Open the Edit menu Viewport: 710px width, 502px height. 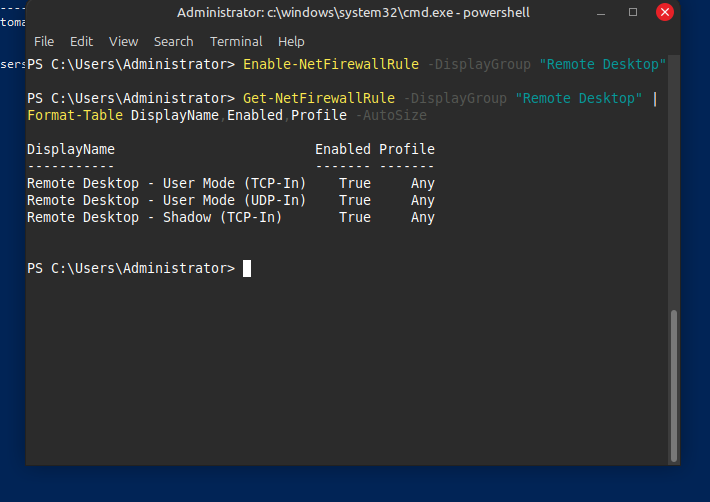pyautogui.click(x=81, y=41)
